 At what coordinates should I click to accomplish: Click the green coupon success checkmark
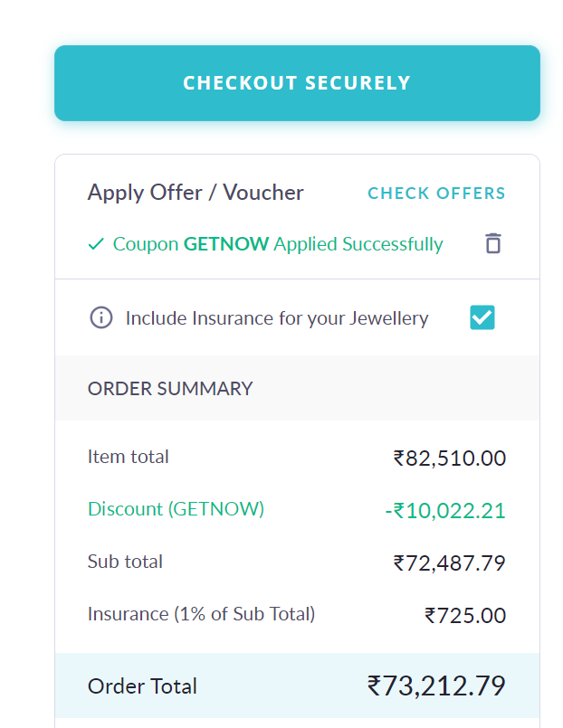[96, 244]
